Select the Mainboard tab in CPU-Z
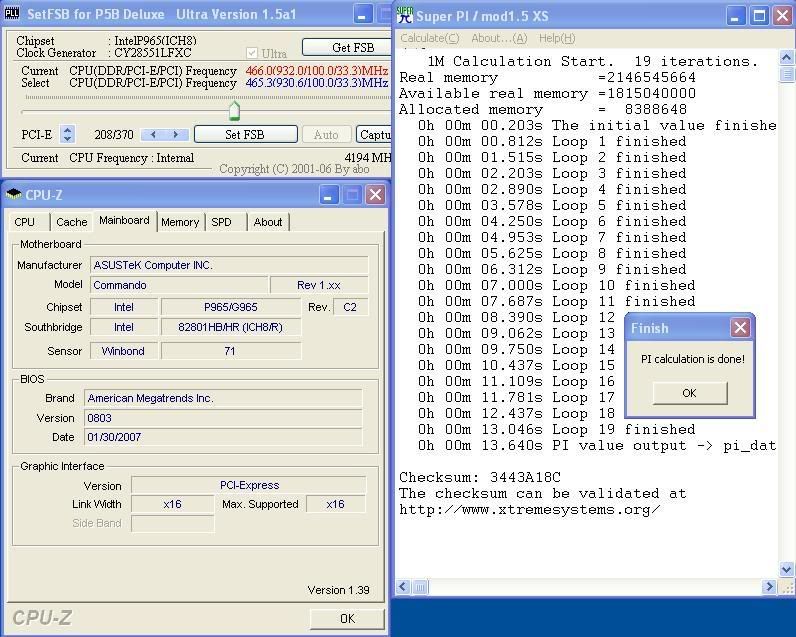The height and width of the screenshot is (637, 796). click(124, 220)
